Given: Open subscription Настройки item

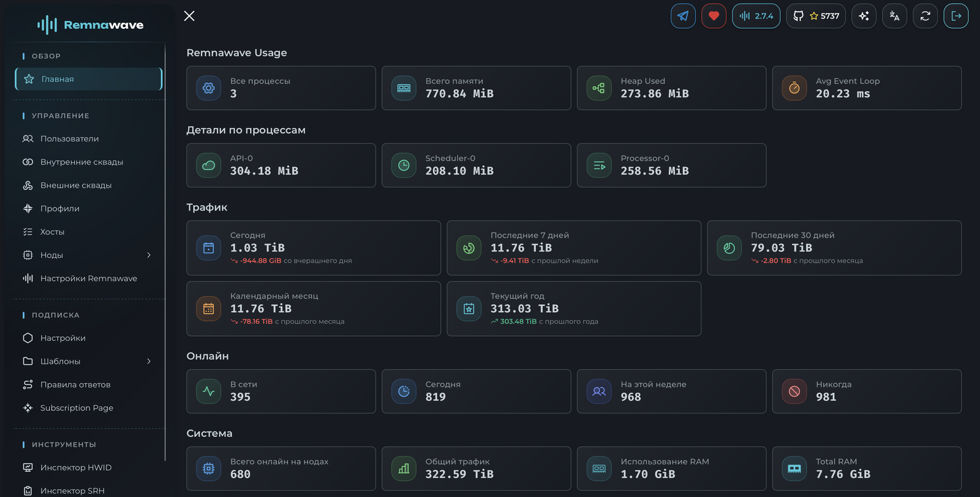Looking at the screenshot, I should (x=89, y=338).
